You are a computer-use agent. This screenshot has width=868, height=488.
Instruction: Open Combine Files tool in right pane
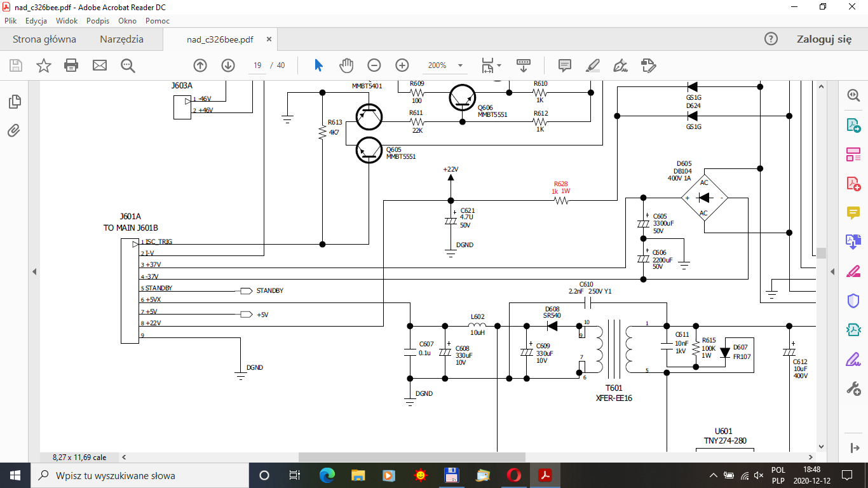tap(853, 241)
